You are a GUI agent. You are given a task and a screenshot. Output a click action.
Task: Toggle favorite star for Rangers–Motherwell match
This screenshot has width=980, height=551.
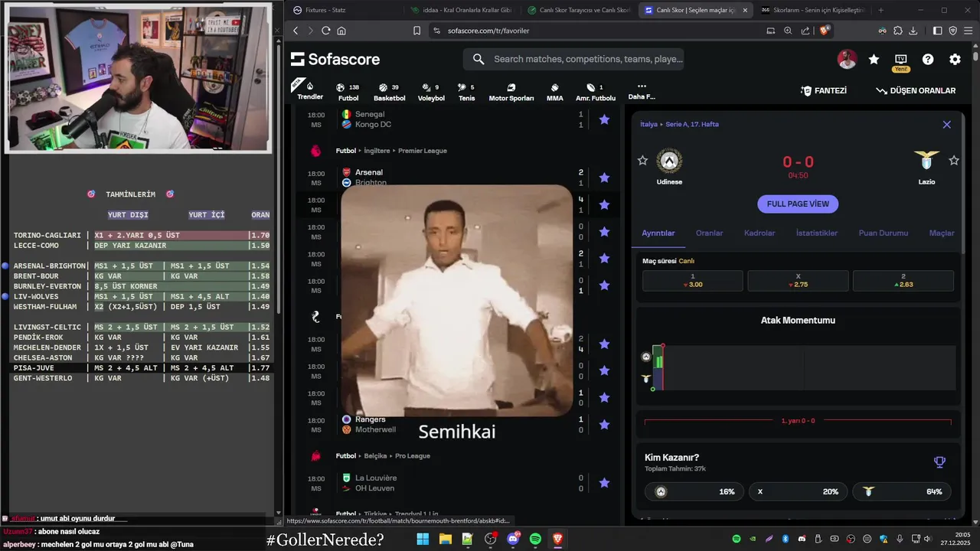click(x=604, y=425)
